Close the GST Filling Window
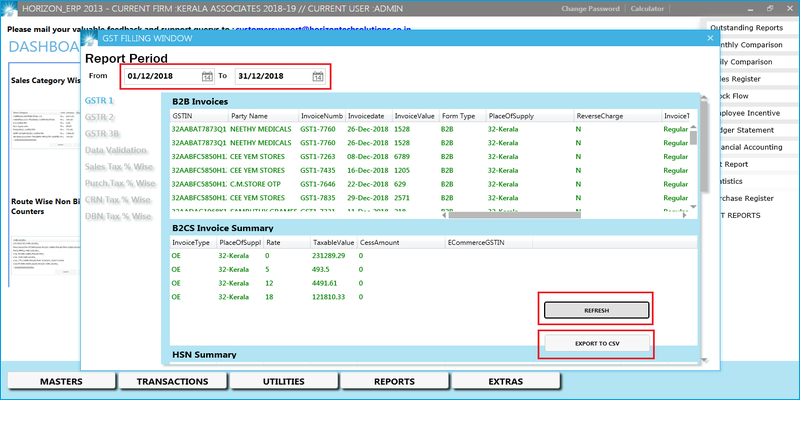The width and height of the screenshot is (800, 423). click(710, 38)
